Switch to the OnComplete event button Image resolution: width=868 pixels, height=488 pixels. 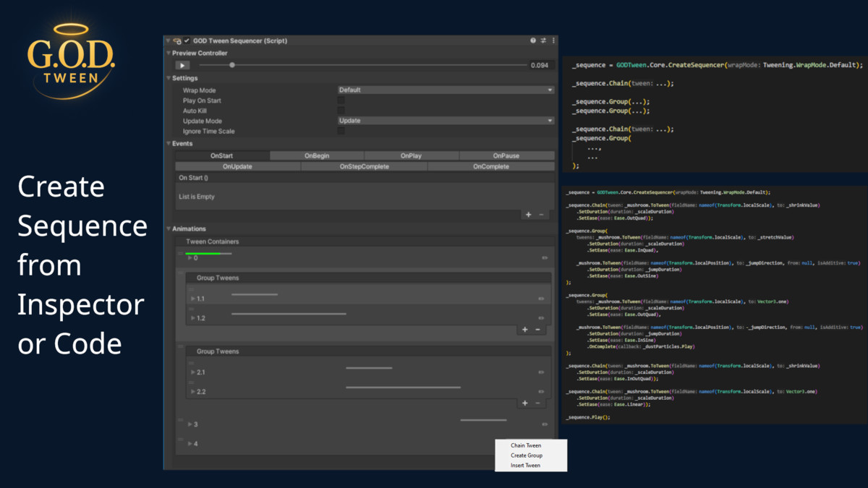pyautogui.click(x=491, y=166)
